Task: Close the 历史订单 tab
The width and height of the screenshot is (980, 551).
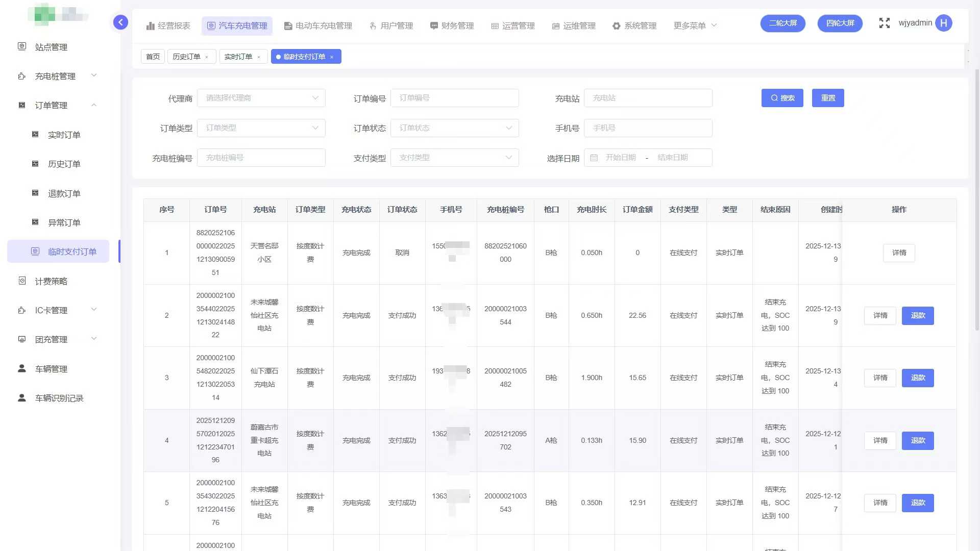Action: (x=207, y=57)
